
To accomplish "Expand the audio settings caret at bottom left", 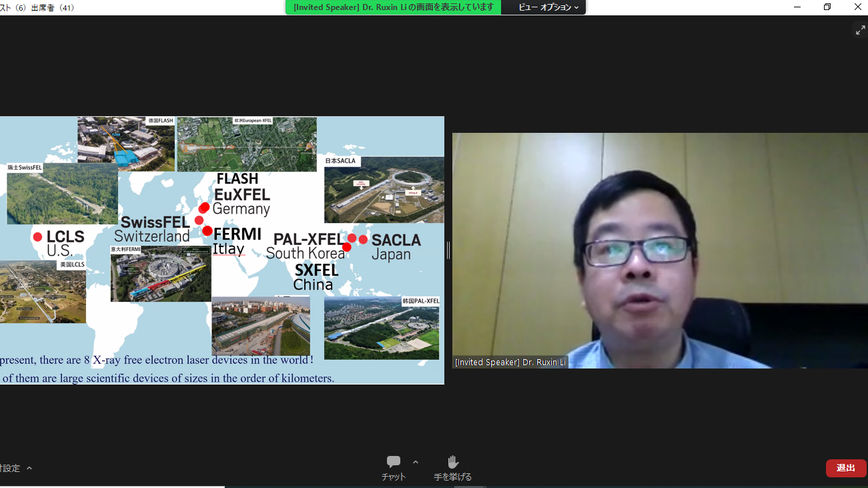I will click(29, 468).
